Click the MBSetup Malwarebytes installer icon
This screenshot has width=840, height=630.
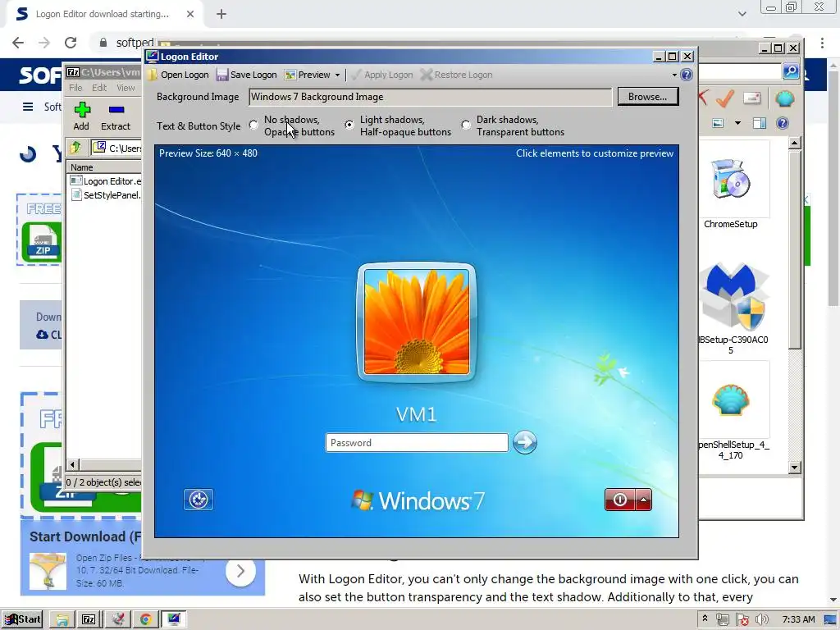(x=734, y=295)
